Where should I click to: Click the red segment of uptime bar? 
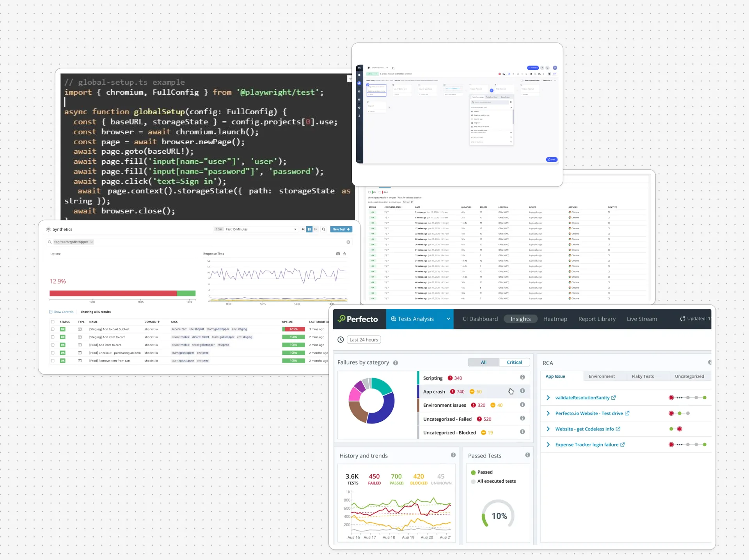(x=113, y=293)
